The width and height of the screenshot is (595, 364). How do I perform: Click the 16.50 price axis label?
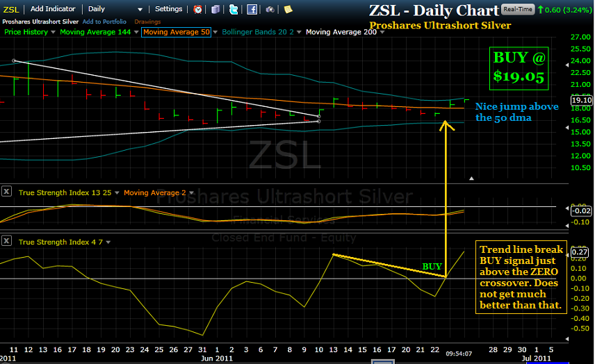pyautogui.click(x=580, y=120)
